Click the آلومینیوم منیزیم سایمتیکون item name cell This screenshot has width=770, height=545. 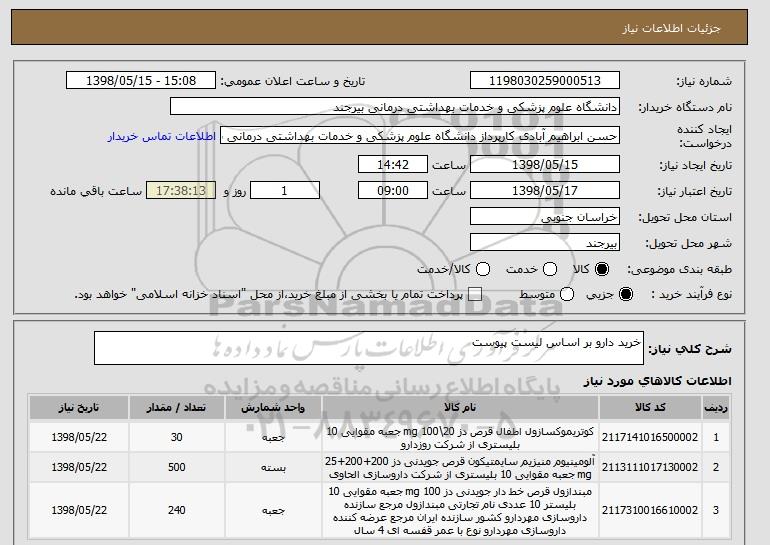460,467
